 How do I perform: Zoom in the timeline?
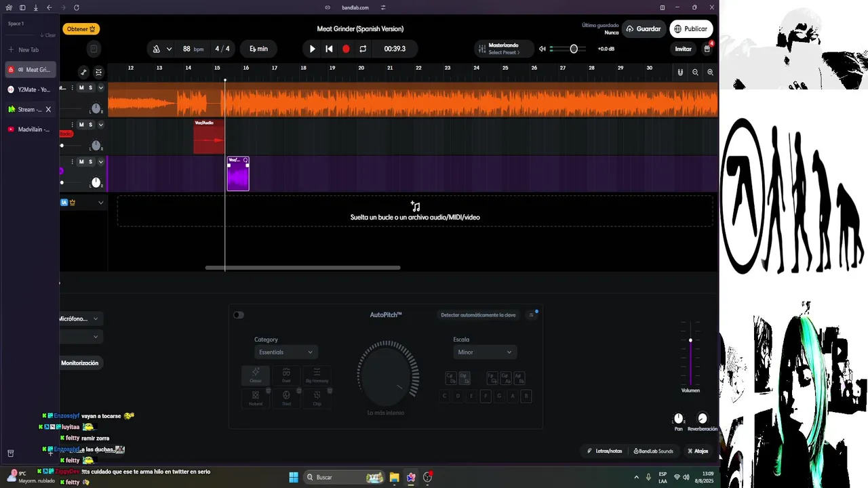(710, 72)
